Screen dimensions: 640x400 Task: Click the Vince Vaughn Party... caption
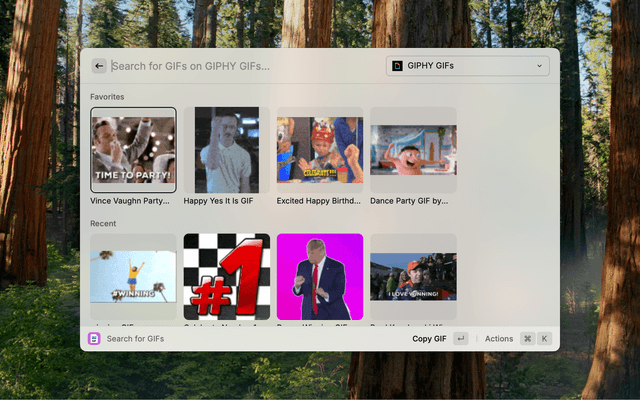[129, 201]
